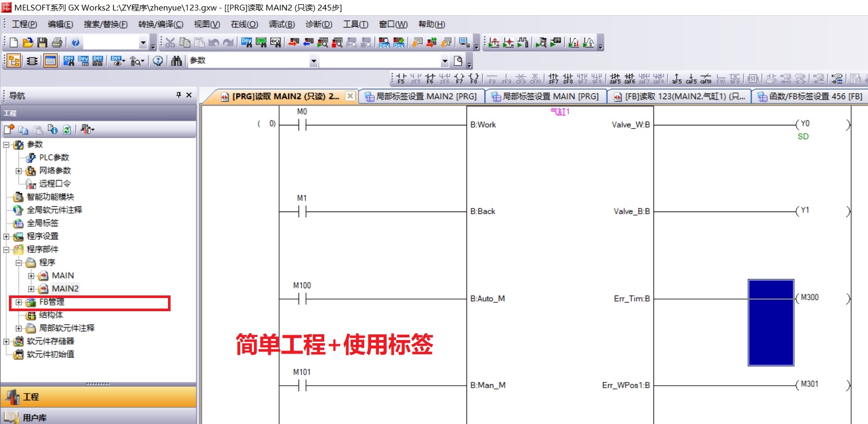Open the 转换/编译 menu

161,24
